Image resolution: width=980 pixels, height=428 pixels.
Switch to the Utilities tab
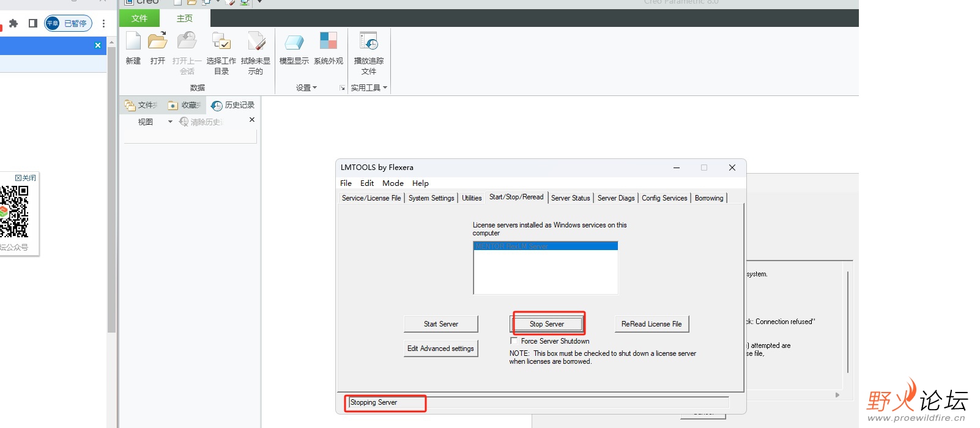coord(472,198)
